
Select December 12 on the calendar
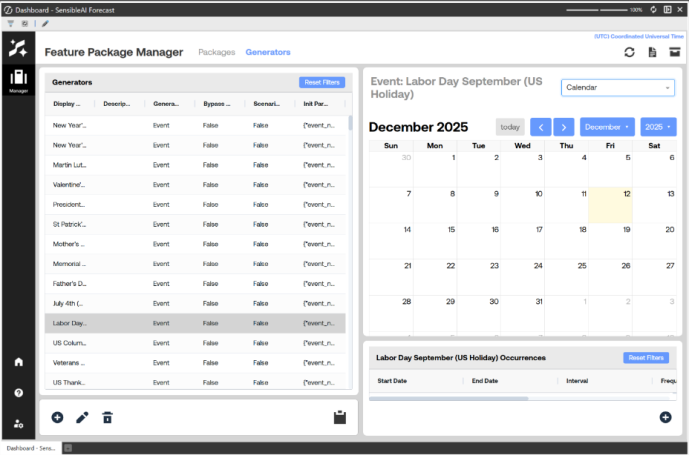pyautogui.click(x=610, y=205)
